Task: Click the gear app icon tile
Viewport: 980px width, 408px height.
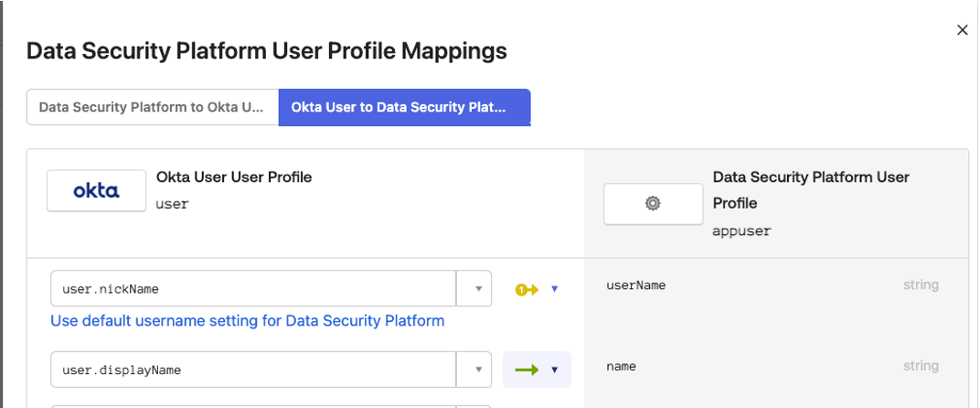Action: [653, 204]
